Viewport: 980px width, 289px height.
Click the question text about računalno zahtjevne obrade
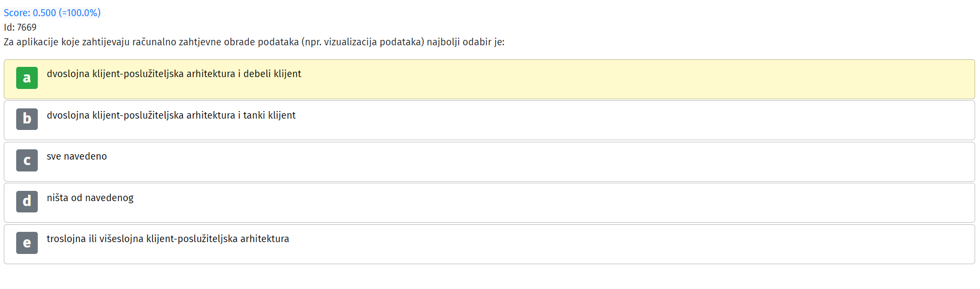tap(254, 42)
